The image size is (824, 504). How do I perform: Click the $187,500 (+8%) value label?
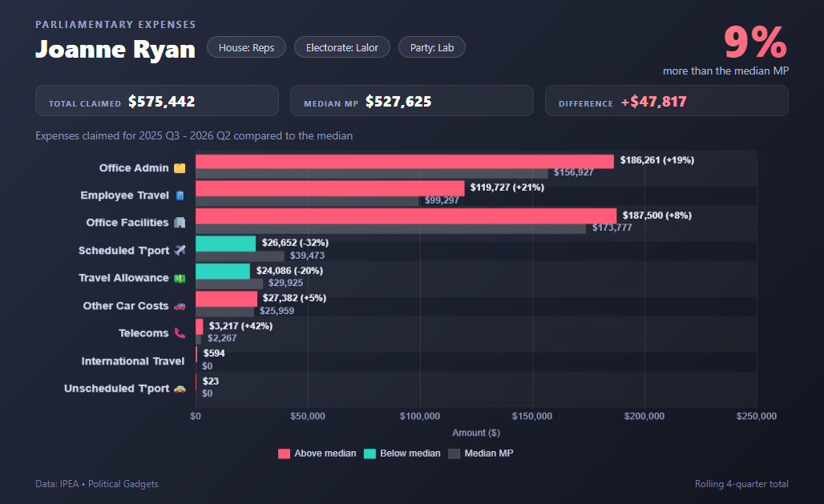click(657, 216)
